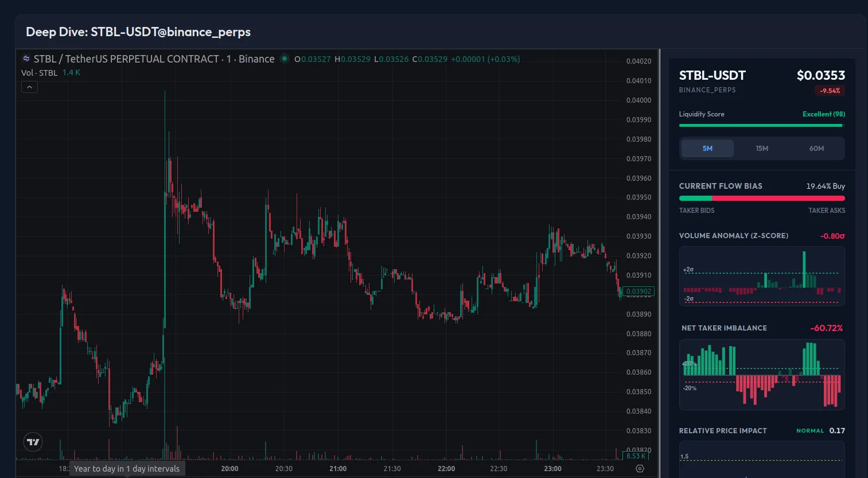868x478 pixels.
Task: Click Binance in the contract title
Action: [x=256, y=59]
